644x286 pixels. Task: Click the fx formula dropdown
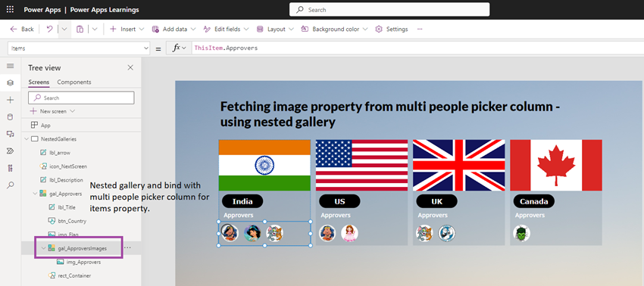tap(179, 48)
